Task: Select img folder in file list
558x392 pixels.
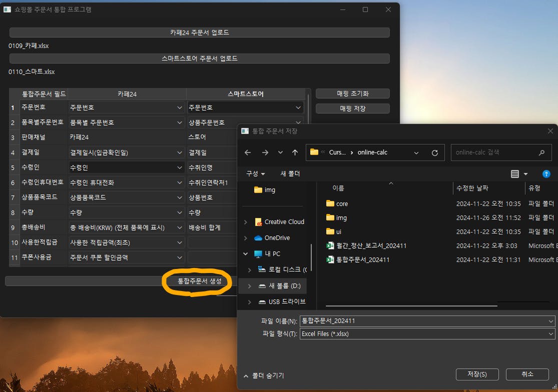Action: pos(336,217)
